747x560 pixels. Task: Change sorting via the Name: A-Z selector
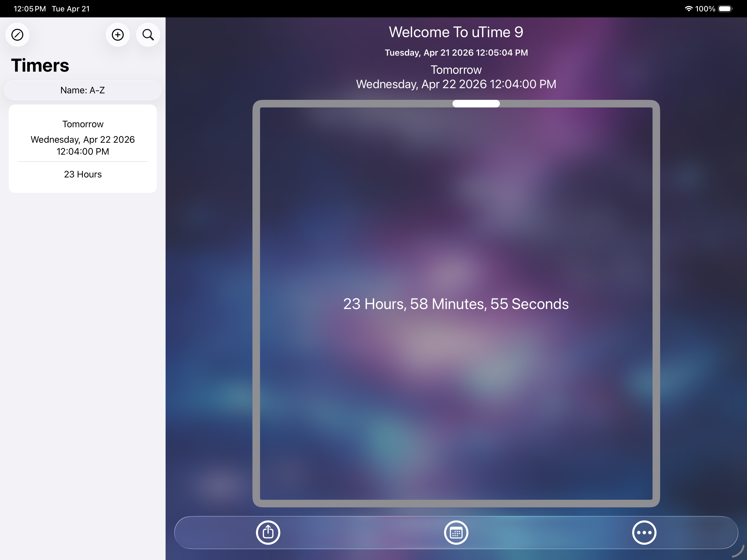pos(83,90)
